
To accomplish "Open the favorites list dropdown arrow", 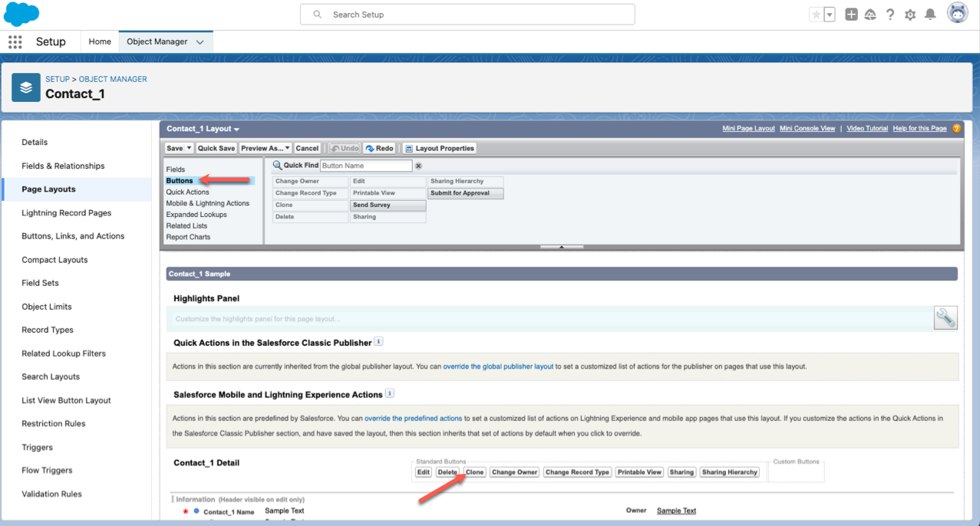I will (x=830, y=15).
